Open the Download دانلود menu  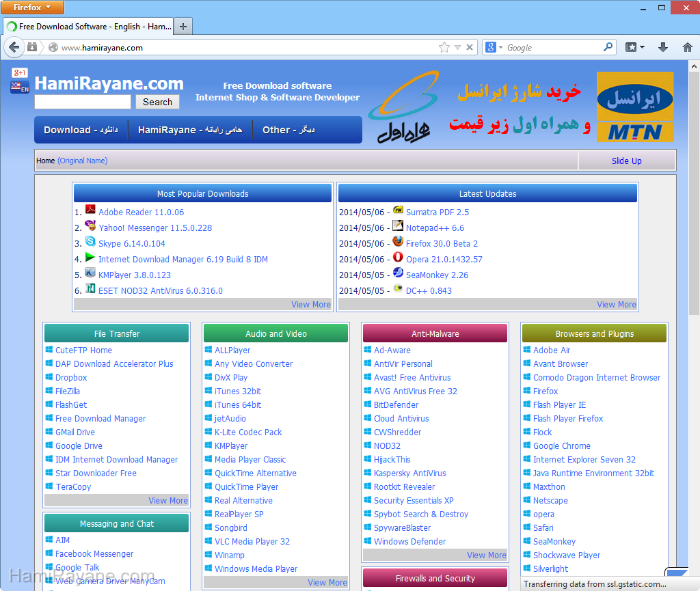click(81, 130)
